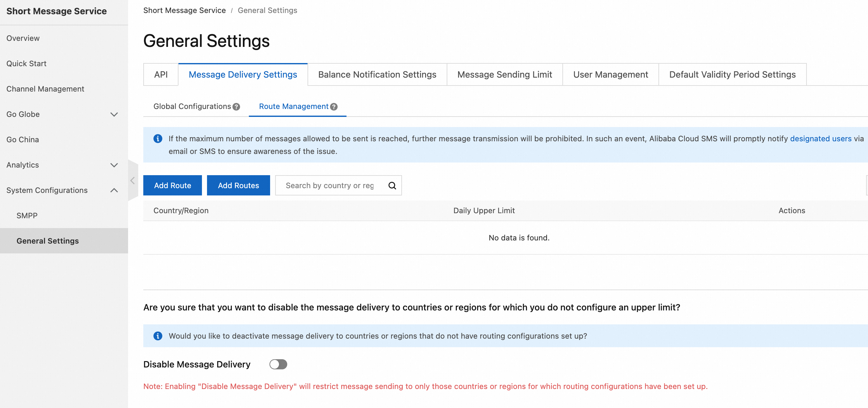The image size is (868, 408).
Task: Open the Message Sending Limit tab
Action: coord(504,74)
